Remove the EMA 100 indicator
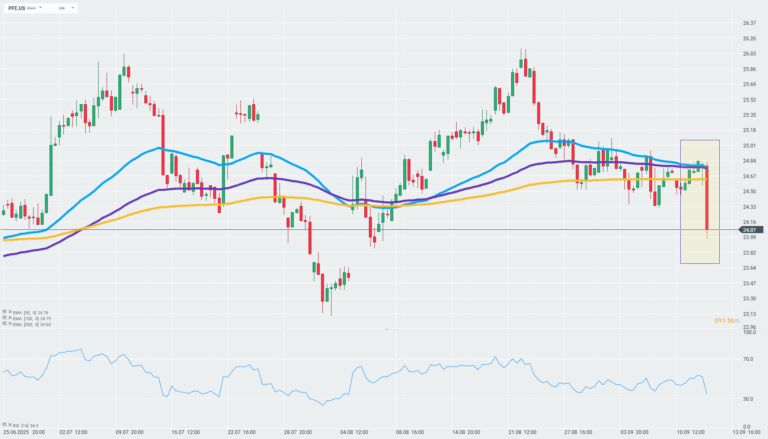 click(x=10, y=318)
